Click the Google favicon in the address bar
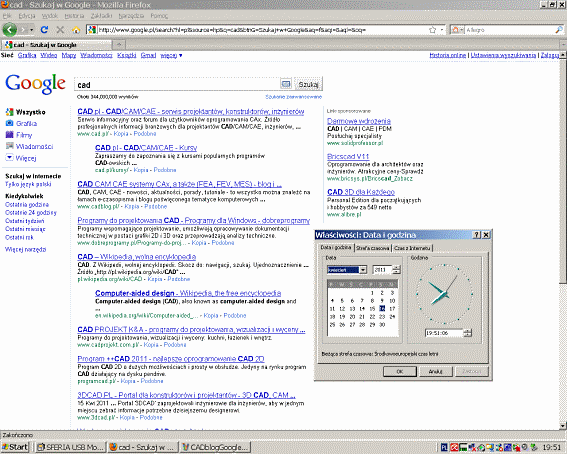 coord(92,30)
